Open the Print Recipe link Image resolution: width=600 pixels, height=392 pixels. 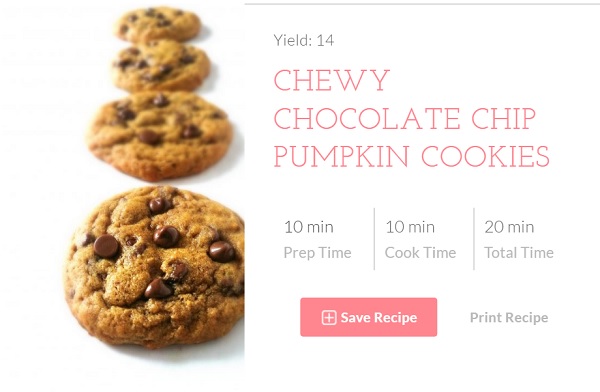(509, 317)
